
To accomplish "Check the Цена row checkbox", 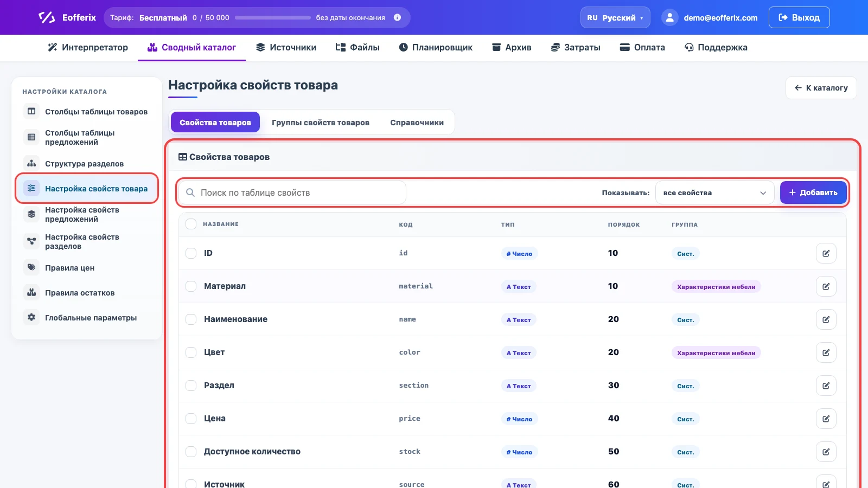I will [x=191, y=419].
